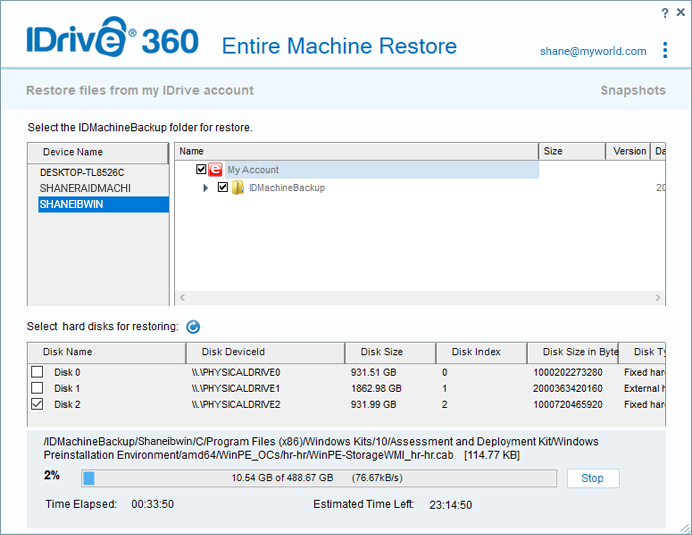Select device SHANERAIDMACHI
This screenshot has height=535, width=692.
85,188
